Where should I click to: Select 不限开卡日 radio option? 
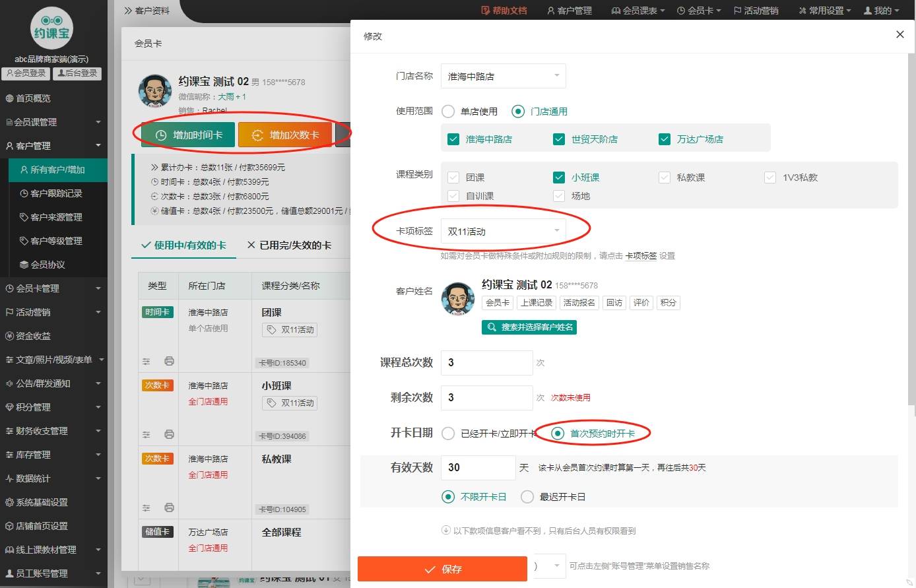(x=448, y=497)
